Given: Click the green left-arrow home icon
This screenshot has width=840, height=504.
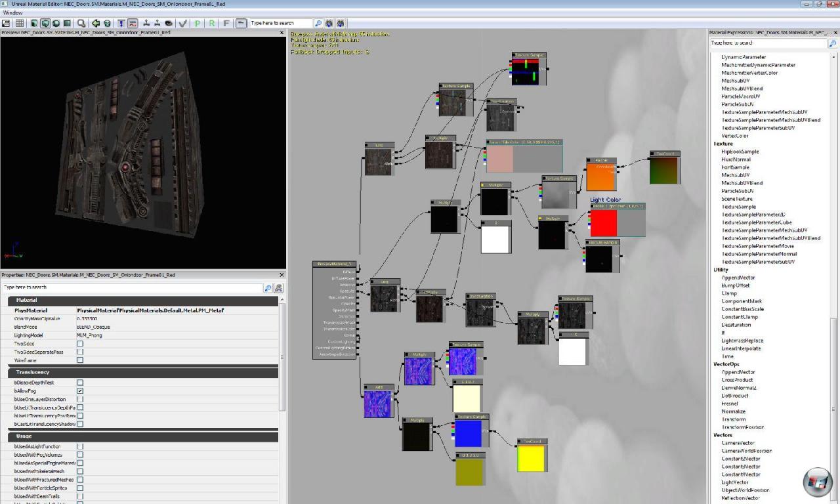Looking at the screenshot, I should [96, 23].
